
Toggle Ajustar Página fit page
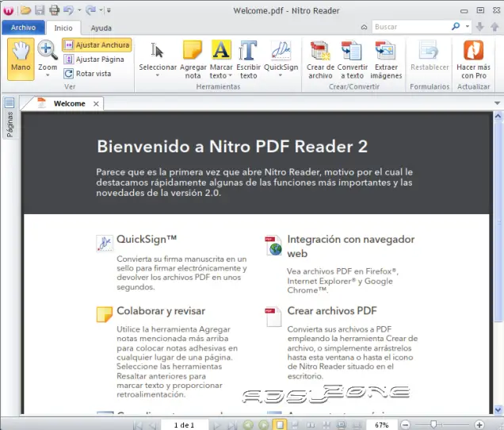click(x=94, y=60)
